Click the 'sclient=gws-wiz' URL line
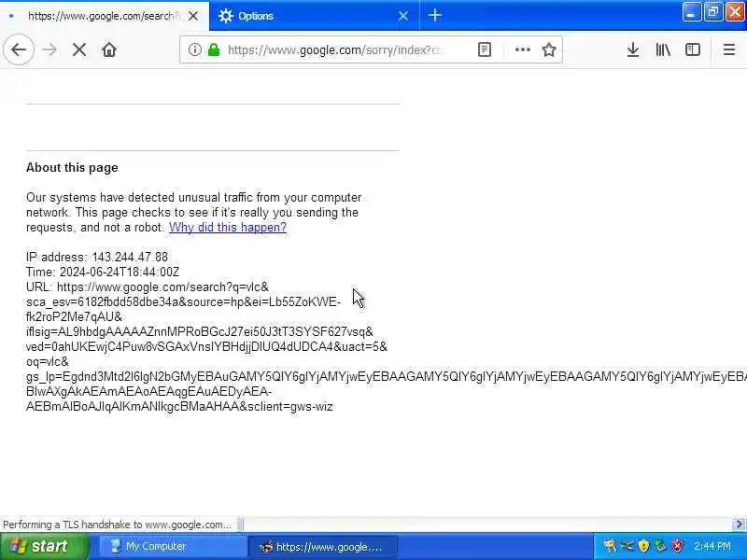747x560 pixels. coord(179,406)
